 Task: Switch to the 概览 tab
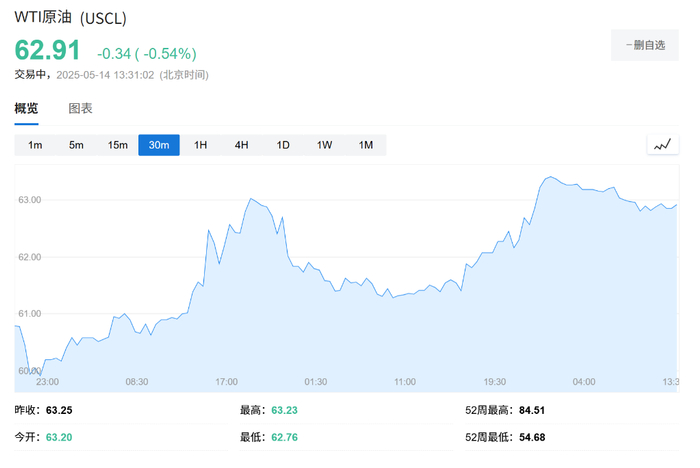pos(26,108)
